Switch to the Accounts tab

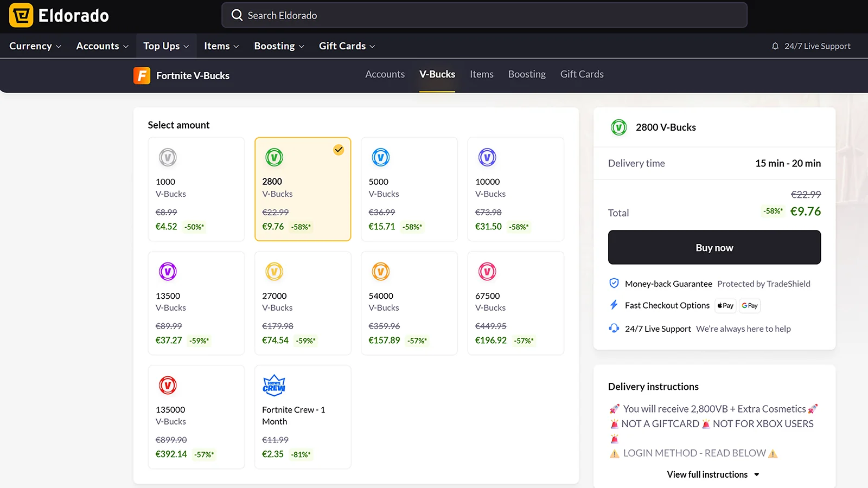point(385,74)
